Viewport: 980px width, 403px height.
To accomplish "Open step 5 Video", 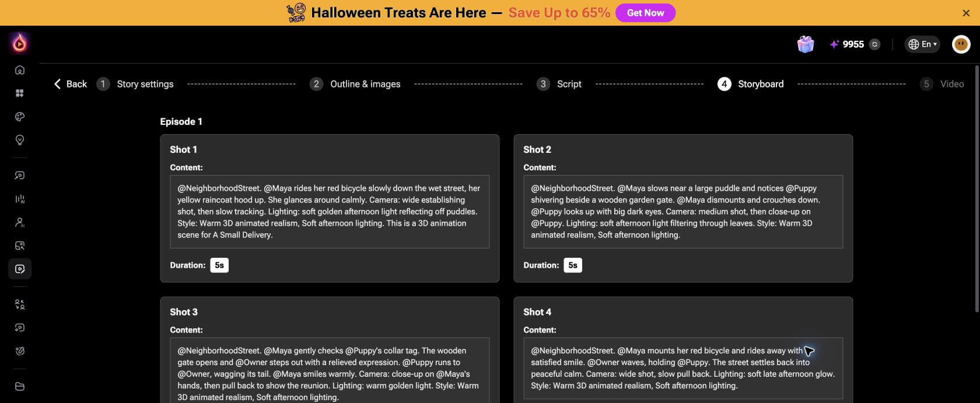I will coord(942,84).
